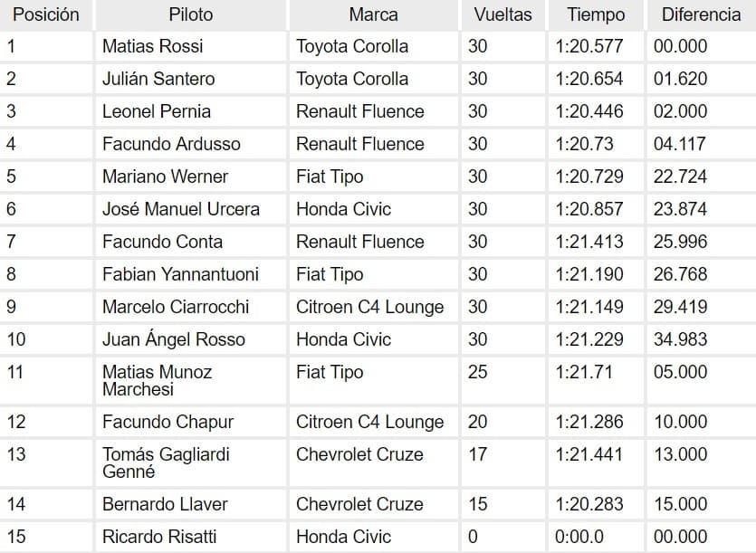Select the Marca column header

pos(374,15)
